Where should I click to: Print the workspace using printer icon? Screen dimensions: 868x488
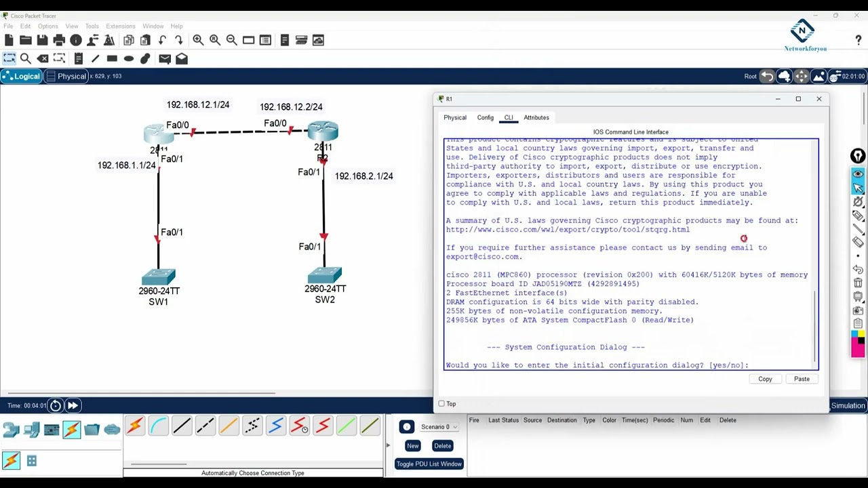point(59,41)
